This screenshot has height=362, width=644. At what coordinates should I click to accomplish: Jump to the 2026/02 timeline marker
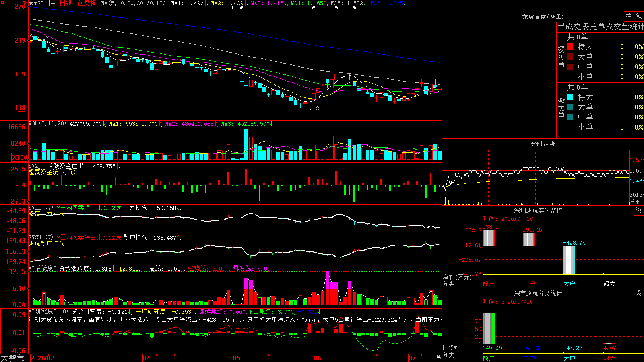pyautogui.click(x=42, y=358)
